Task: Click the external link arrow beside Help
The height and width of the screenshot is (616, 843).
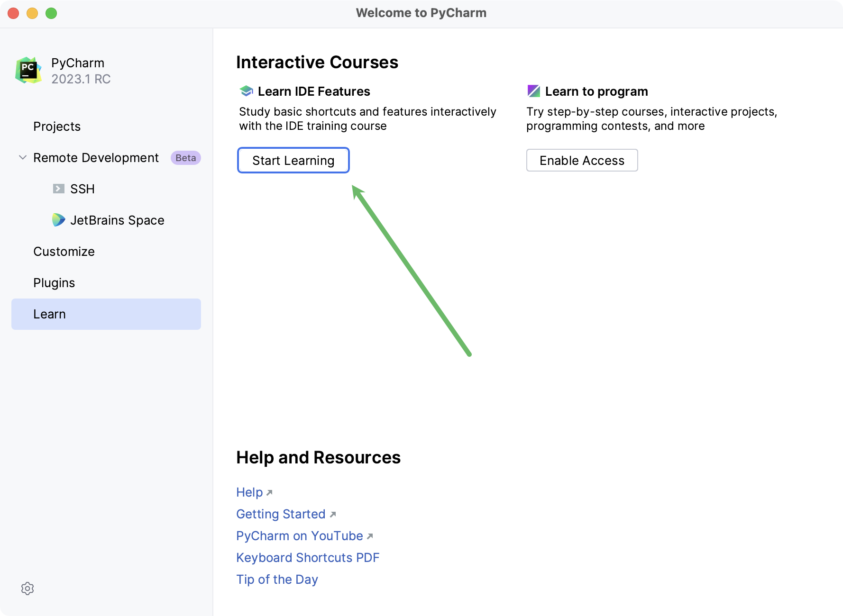Action: [x=269, y=493]
